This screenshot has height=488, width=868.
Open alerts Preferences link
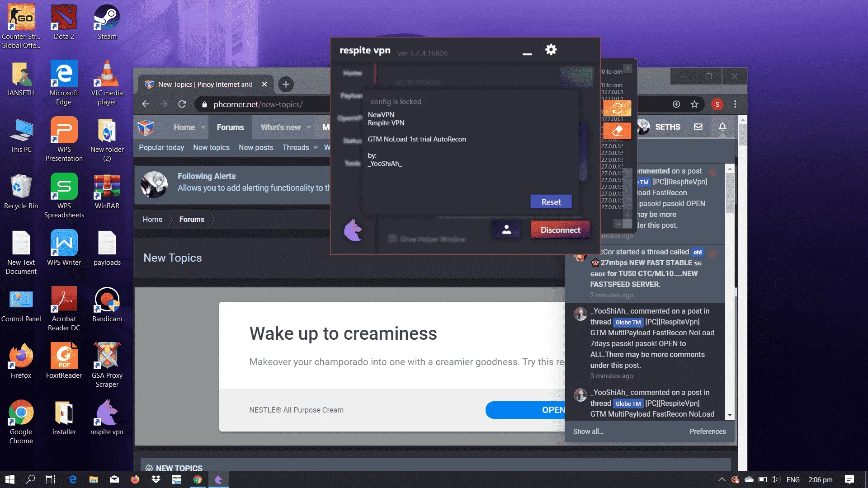(x=708, y=432)
